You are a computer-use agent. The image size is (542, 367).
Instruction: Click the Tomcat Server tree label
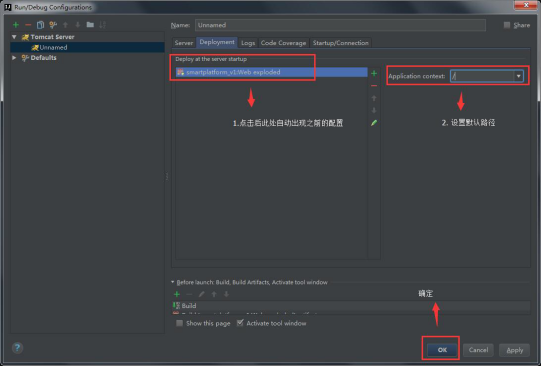pos(52,37)
